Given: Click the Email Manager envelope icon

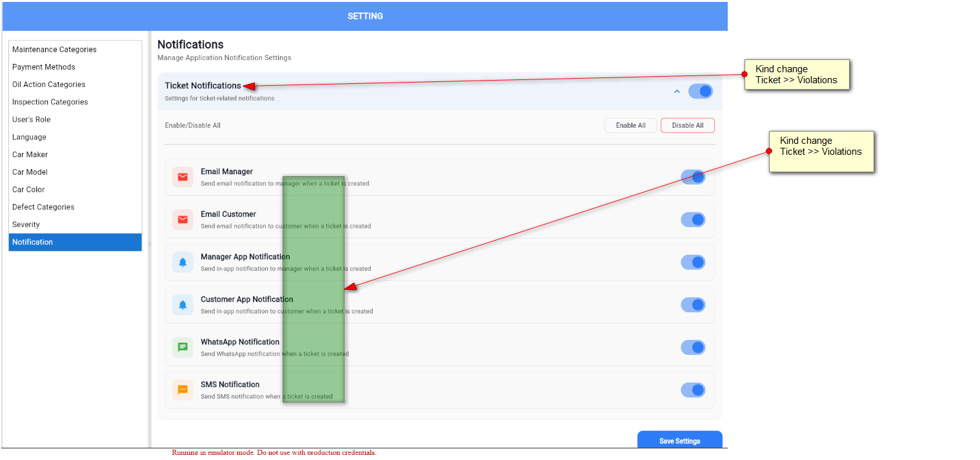Looking at the screenshot, I should coord(183,177).
